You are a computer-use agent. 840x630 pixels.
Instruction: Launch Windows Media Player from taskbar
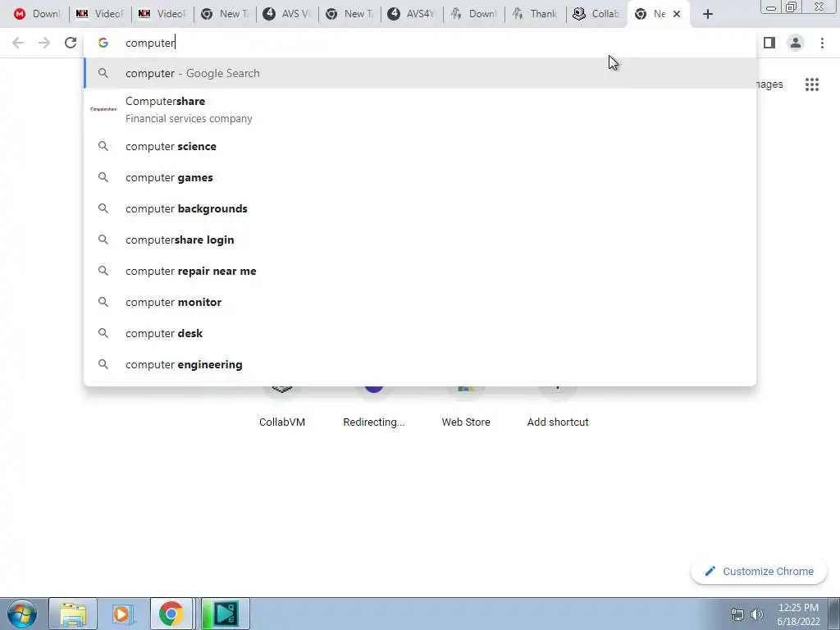coord(122,614)
